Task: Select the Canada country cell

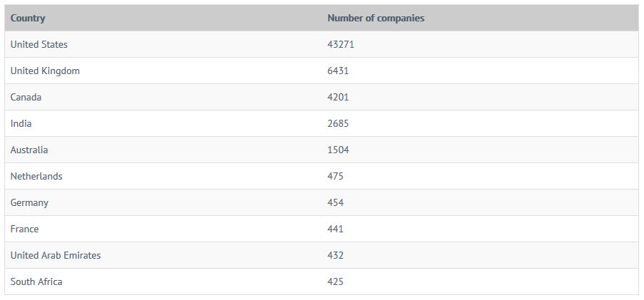Action: [26, 97]
